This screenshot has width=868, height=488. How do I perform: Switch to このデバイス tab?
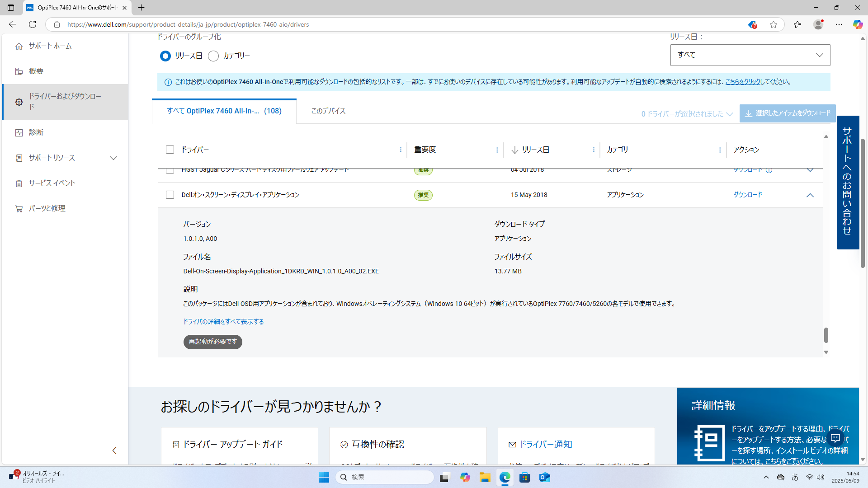click(328, 111)
